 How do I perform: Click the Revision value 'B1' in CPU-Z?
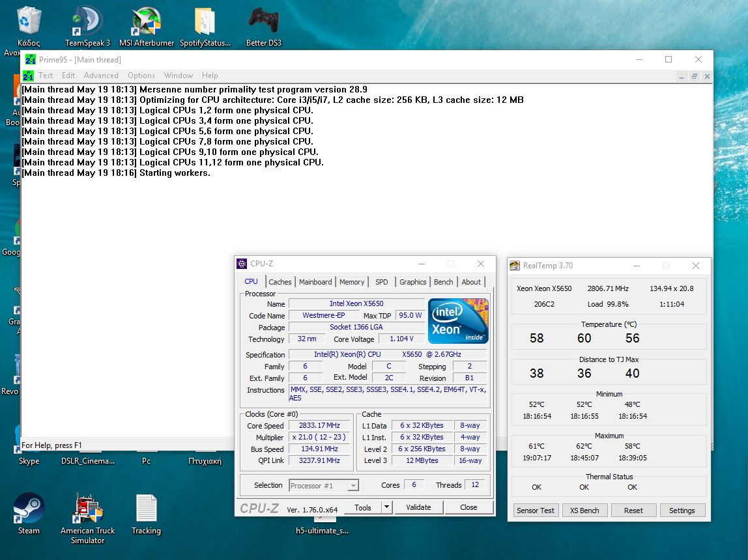pos(470,378)
